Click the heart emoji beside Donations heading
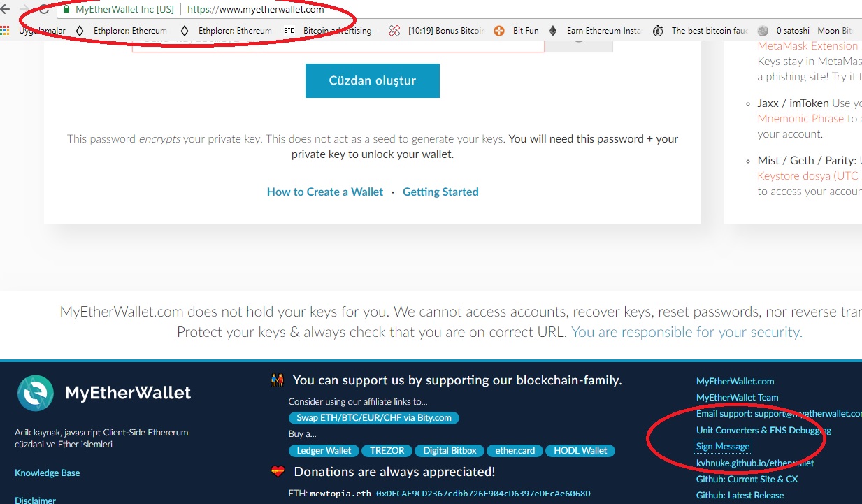 (x=278, y=472)
